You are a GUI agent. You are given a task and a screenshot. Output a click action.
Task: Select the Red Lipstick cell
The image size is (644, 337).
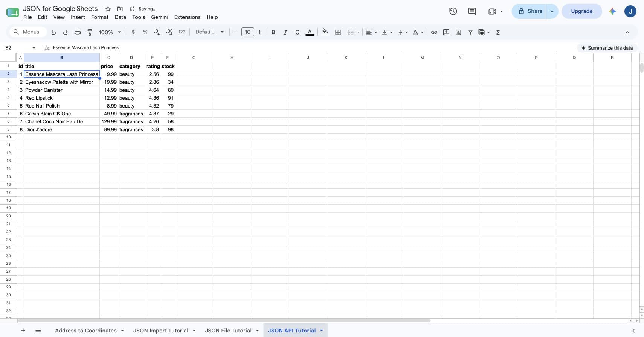[62, 98]
